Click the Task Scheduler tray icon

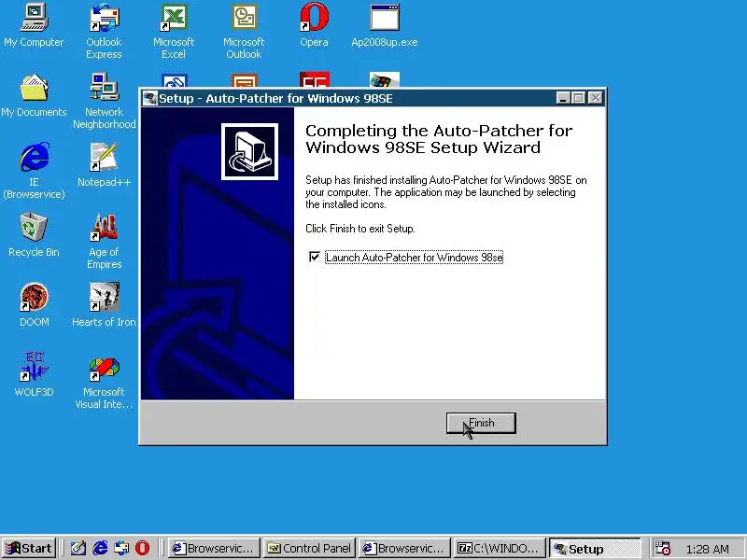tap(662, 548)
